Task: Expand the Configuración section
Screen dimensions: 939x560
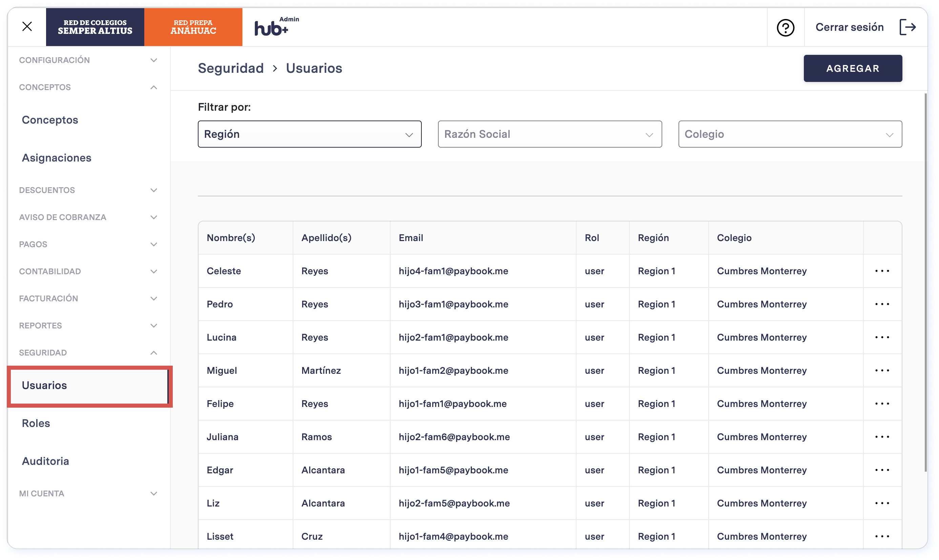Action: [88, 60]
